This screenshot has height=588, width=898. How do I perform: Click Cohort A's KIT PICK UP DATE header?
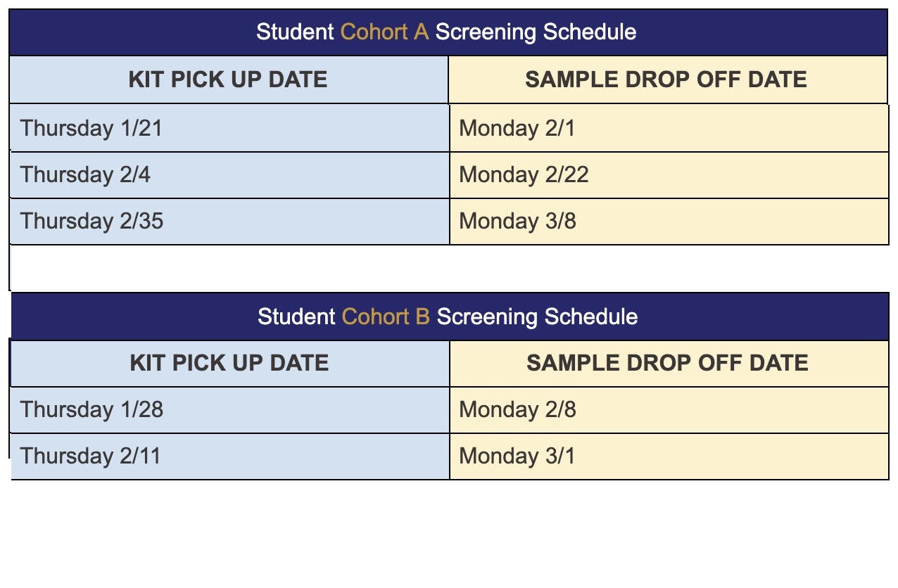pos(228,79)
